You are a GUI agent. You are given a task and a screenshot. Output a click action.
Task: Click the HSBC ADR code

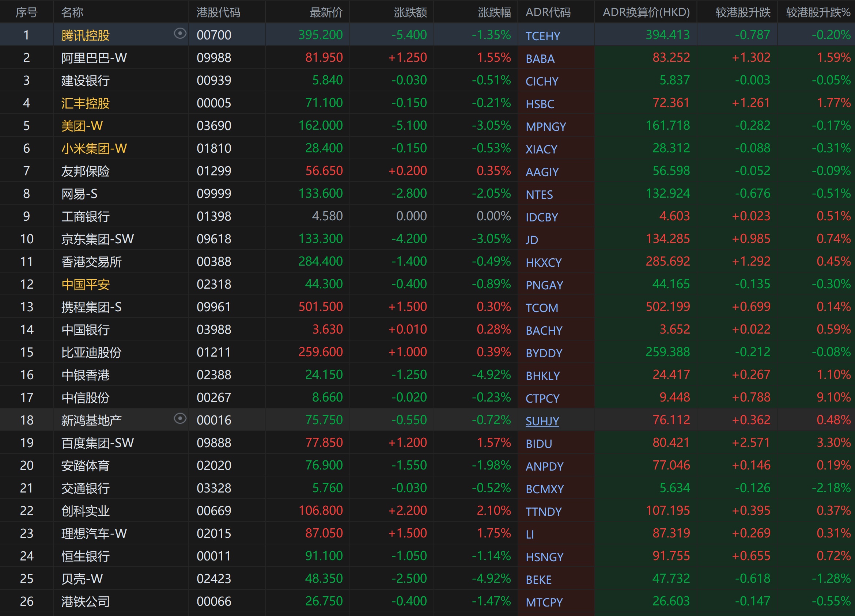[x=540, y=104]
